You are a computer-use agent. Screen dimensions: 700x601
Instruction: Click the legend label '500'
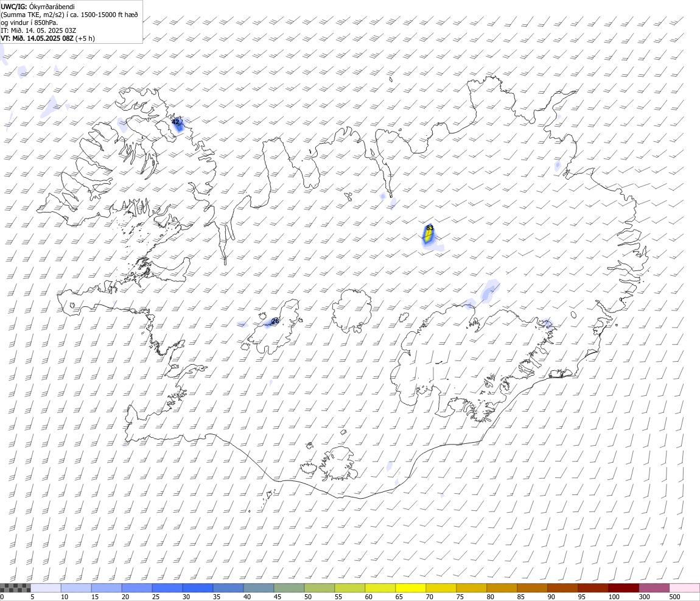674,597
